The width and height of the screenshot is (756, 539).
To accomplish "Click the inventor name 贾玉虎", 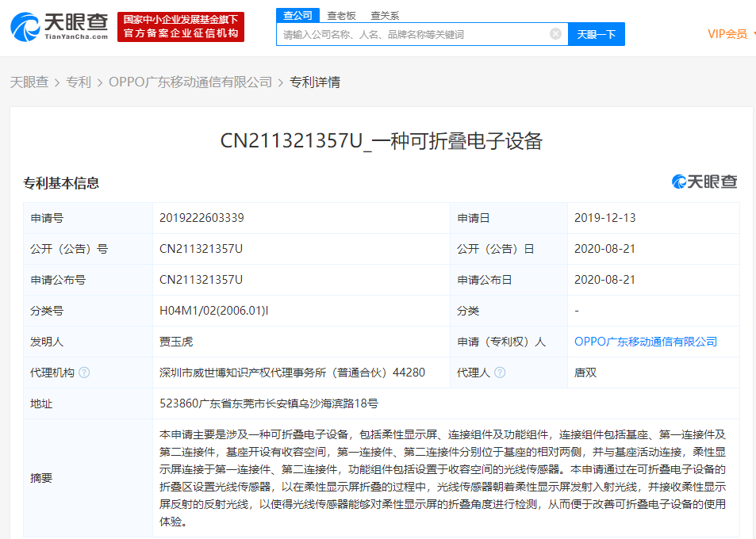I will pyautogui.click(x=176, y=342).
